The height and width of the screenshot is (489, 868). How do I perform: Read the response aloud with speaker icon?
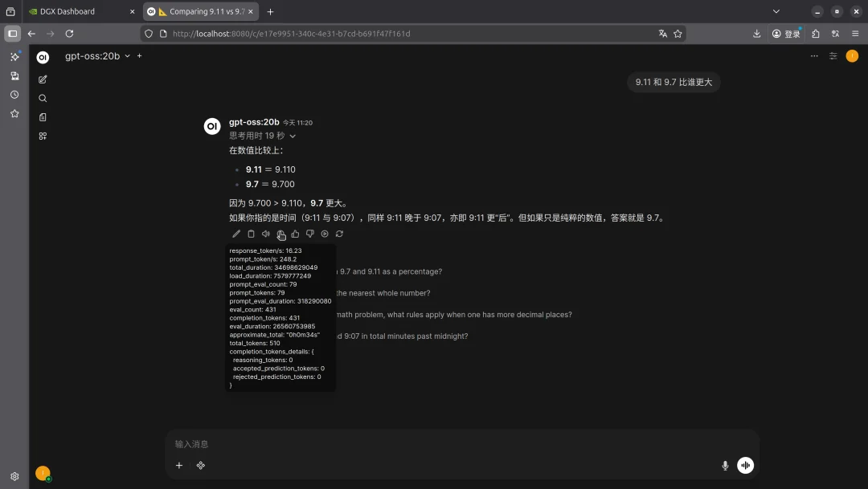point(266,234)
